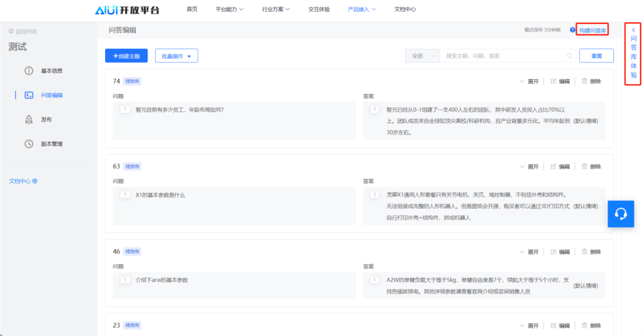Image resolution: width=644 pixels, height=336 pixels.
Task: Click the 基本信息 info icon in sidebar
Action: (x=29, y=71)
